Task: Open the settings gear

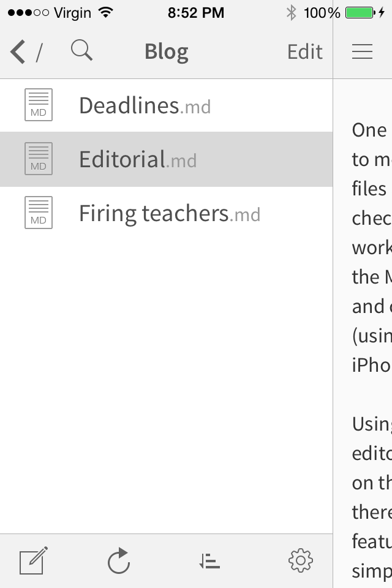Action: 300,560
